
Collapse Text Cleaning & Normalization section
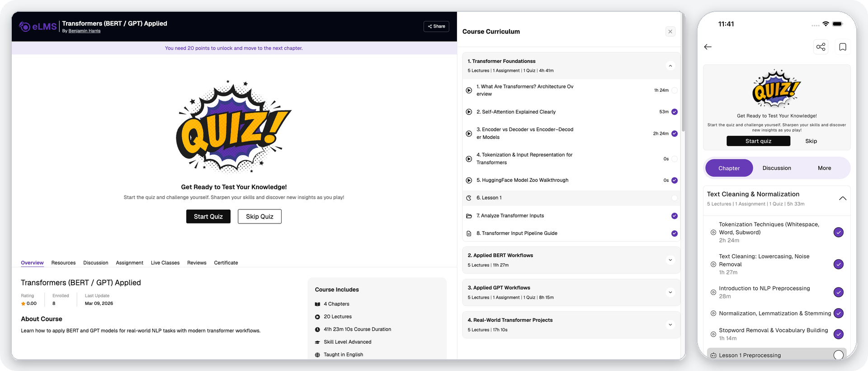point(843,198)
